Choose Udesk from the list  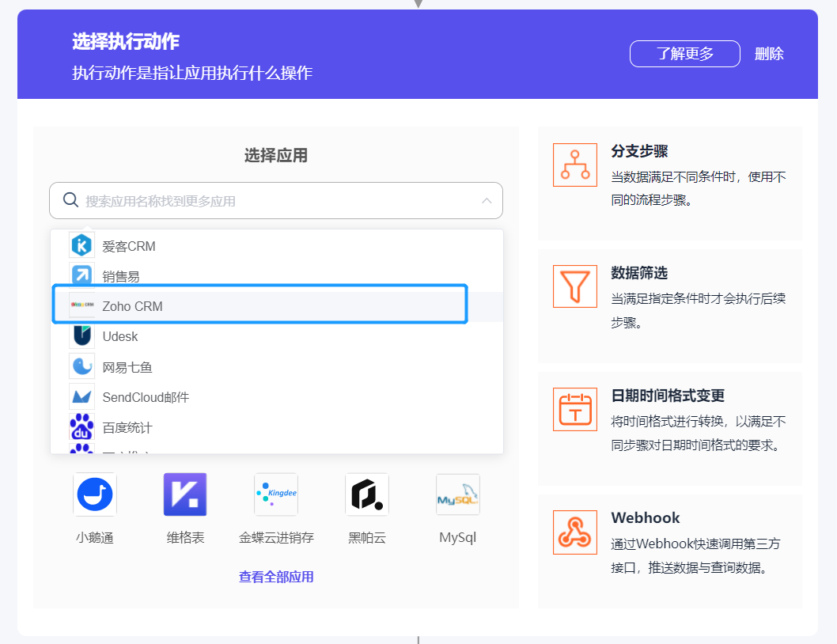click(x=277, y=336)
